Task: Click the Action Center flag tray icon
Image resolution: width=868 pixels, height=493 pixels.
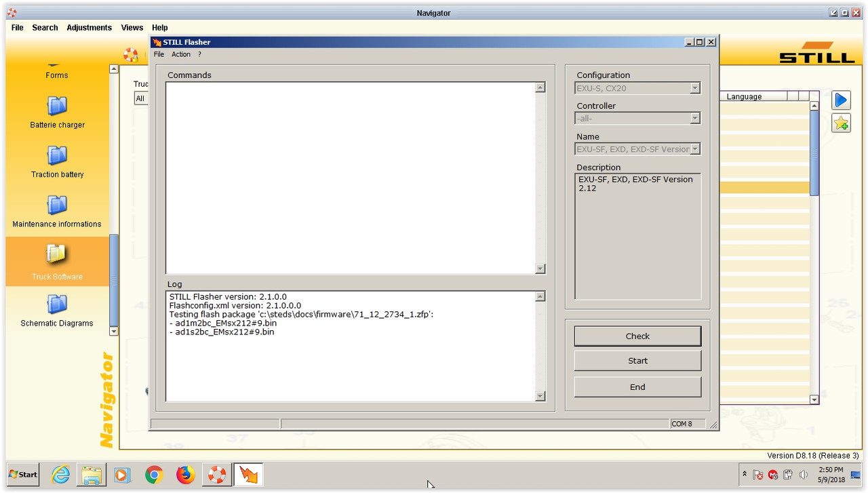Action: tap(758, 475)
